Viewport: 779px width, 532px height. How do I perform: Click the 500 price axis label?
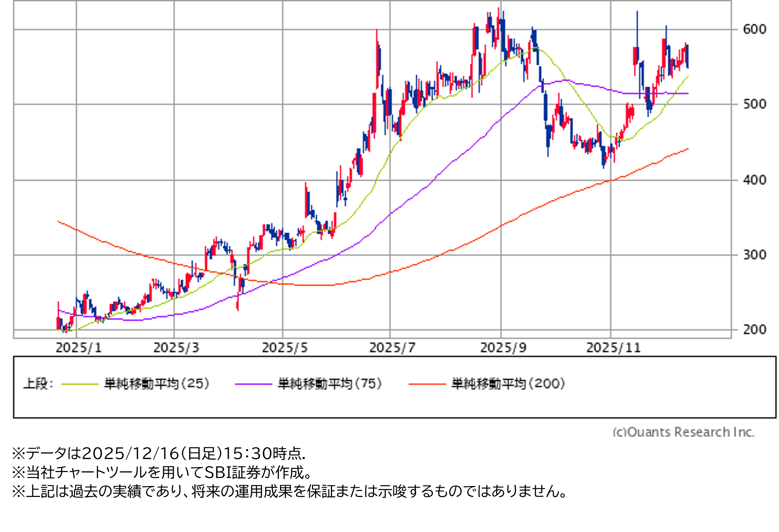pyautogui.click(x=754, y=104)
